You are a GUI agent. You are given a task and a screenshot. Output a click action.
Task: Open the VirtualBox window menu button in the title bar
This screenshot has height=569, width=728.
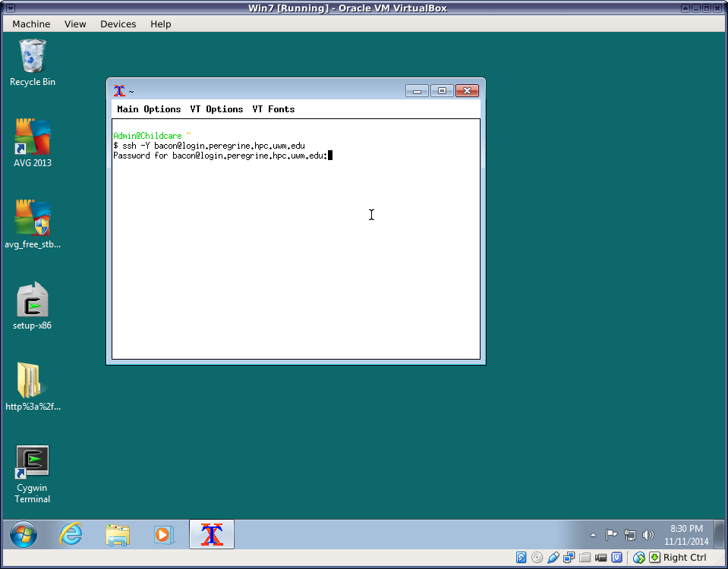11,8
